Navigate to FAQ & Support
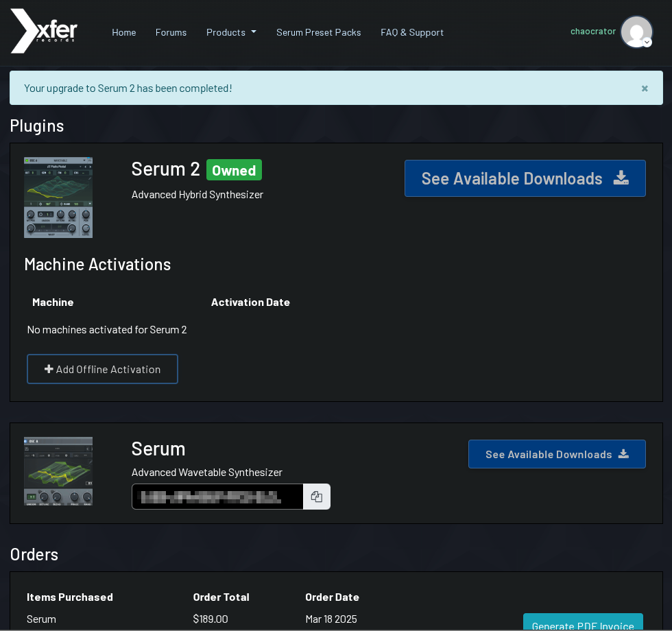The image size is (672, 631). (412, 32)
